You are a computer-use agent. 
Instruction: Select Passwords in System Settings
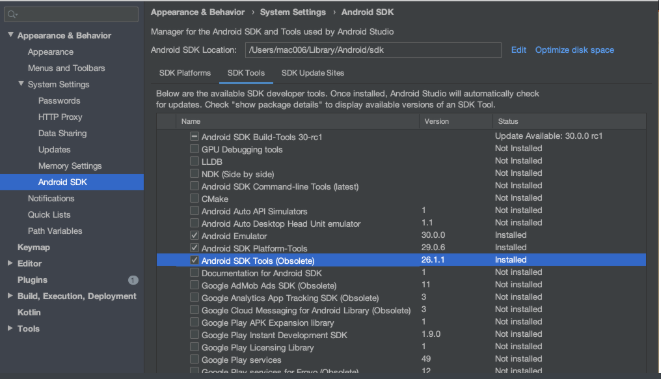[x=59, y=101]
